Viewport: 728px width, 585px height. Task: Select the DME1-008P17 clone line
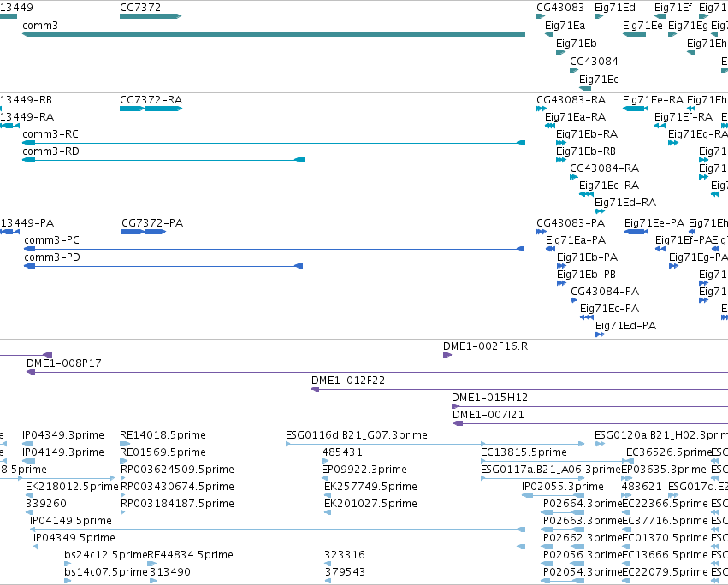(377, 372)
